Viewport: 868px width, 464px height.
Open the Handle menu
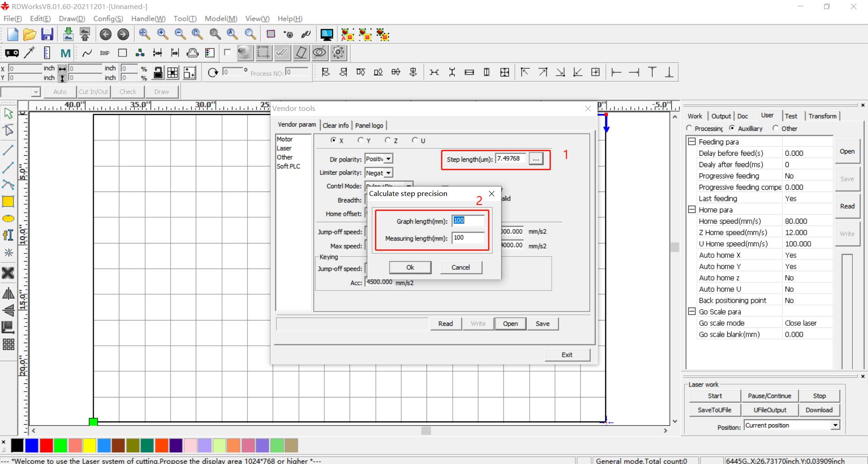point(148,19)
